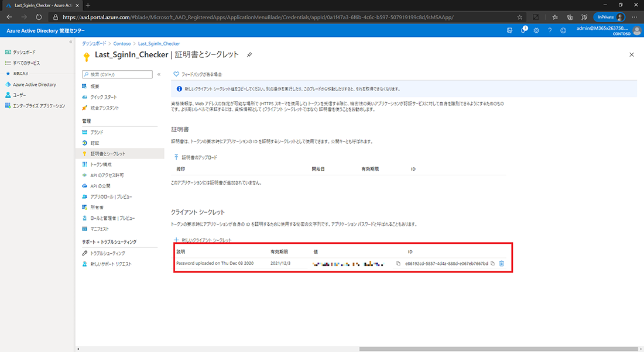644x352 pixels.
Task: Open the notifications bell icon
Action: pos(523,30)
